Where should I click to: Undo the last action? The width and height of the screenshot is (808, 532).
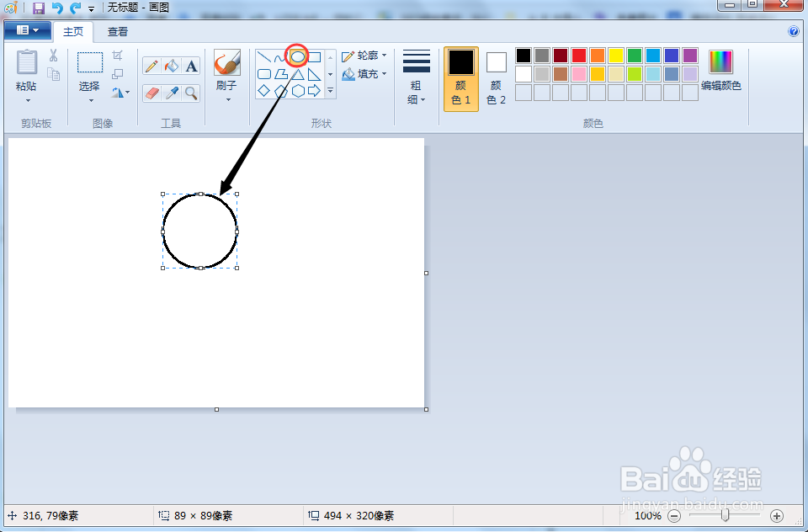(x=57, y=8)
